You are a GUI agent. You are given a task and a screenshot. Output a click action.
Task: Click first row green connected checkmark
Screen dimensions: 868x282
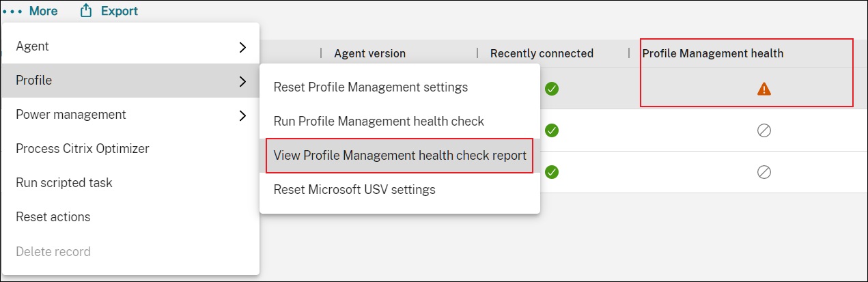pos(552,89)
